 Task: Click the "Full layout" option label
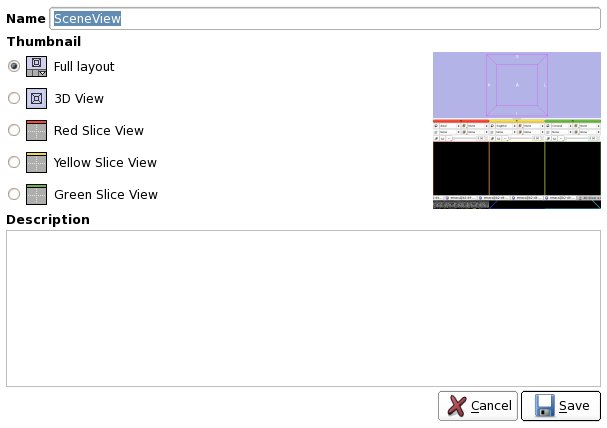pyautogui.click(x=84, y=66)
